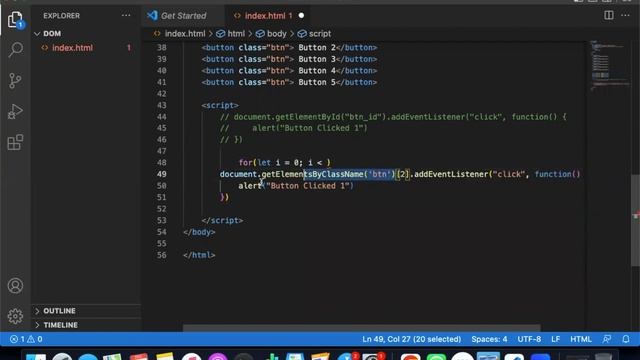Click Ln 49, Col 27 status entry
640x360 pixels.
(x=411, y=339)
